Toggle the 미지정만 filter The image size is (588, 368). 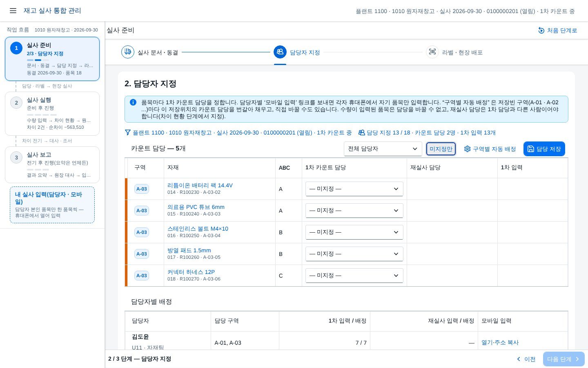(441, 149)
